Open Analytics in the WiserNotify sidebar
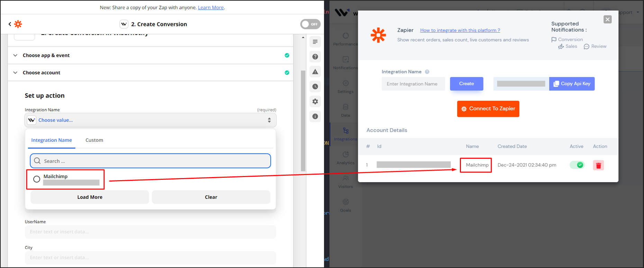Screen dimensions: 644x268 pos(345,158)
